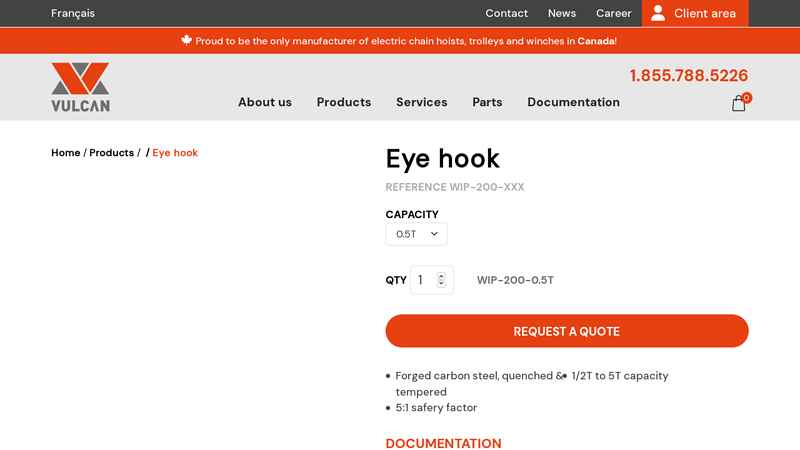The height and width of the screenshot is (450, 800).
Task: Open the About us menu
Action: click(265, 102)
